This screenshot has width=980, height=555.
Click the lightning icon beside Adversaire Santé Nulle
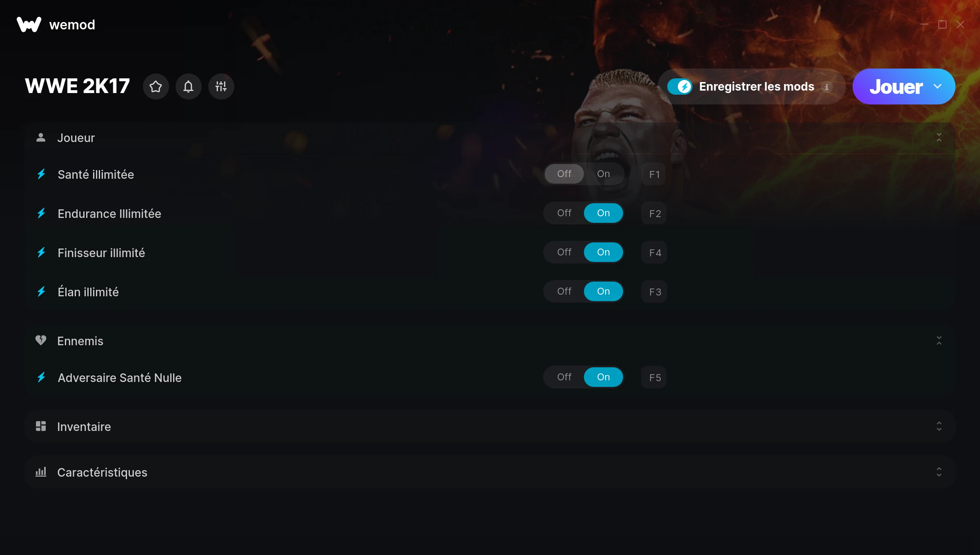tap(41, 377)
